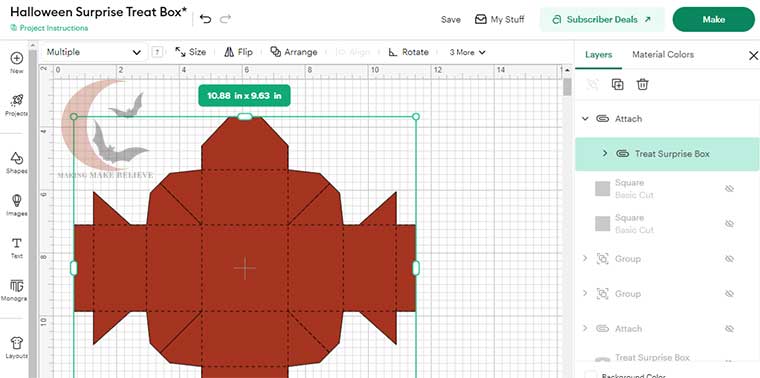Viewport: 760px width, 378px height.
Task: Open Subscriber Deals link
Action: click(602, 19)
